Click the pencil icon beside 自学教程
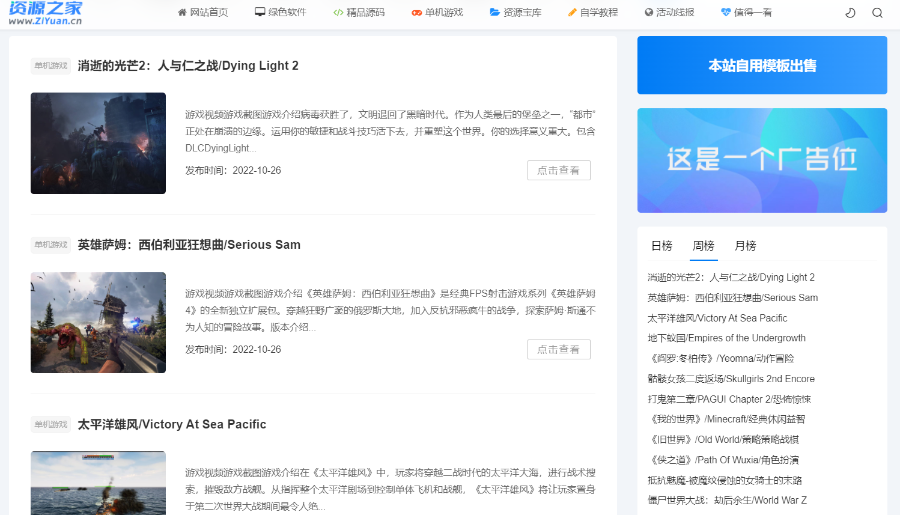 coord(572,12)
